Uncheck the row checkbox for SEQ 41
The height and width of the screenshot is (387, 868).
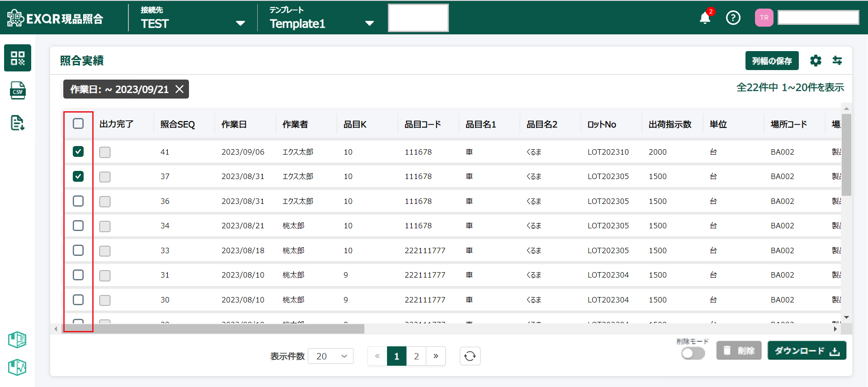[78, 151]
